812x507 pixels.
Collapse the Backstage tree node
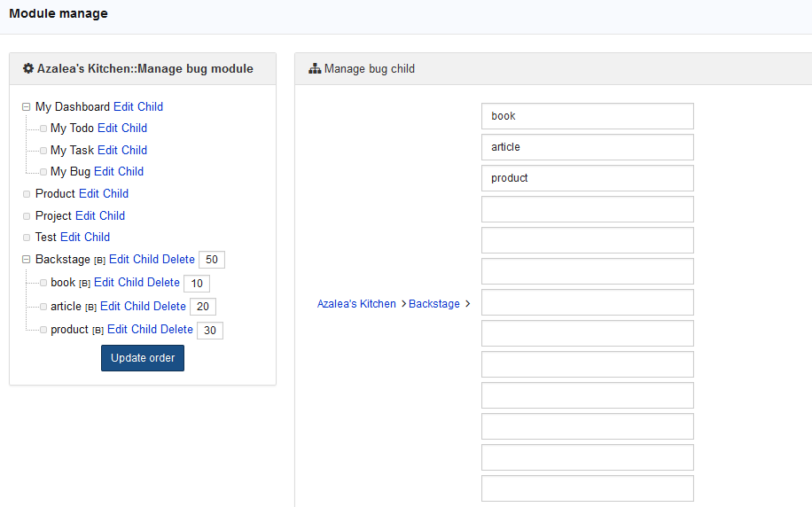[x=27, y=260]
